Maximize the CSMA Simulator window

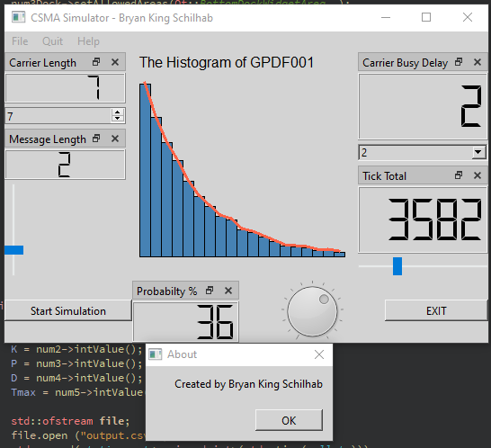point(426,17)
